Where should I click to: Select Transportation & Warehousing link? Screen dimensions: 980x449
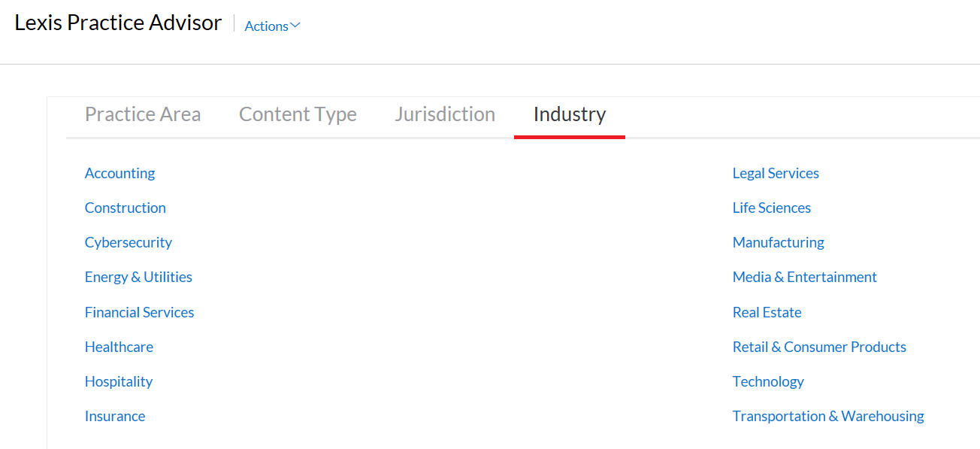(x=828, y=416)
